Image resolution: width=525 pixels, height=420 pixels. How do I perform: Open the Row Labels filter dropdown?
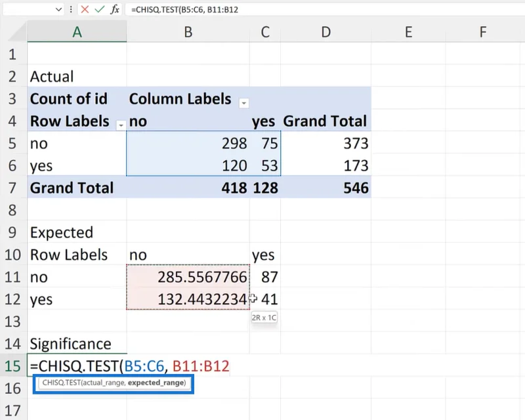[121, 125]
